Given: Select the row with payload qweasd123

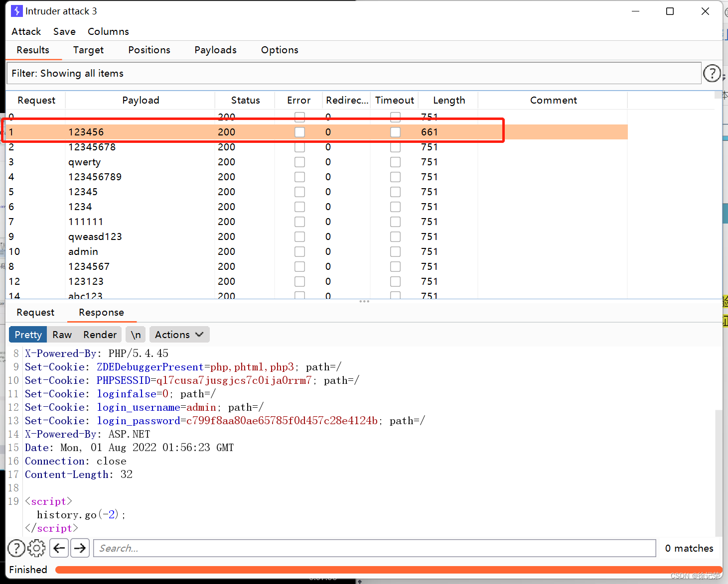Looking at the screenshot, I should point(317,236).
